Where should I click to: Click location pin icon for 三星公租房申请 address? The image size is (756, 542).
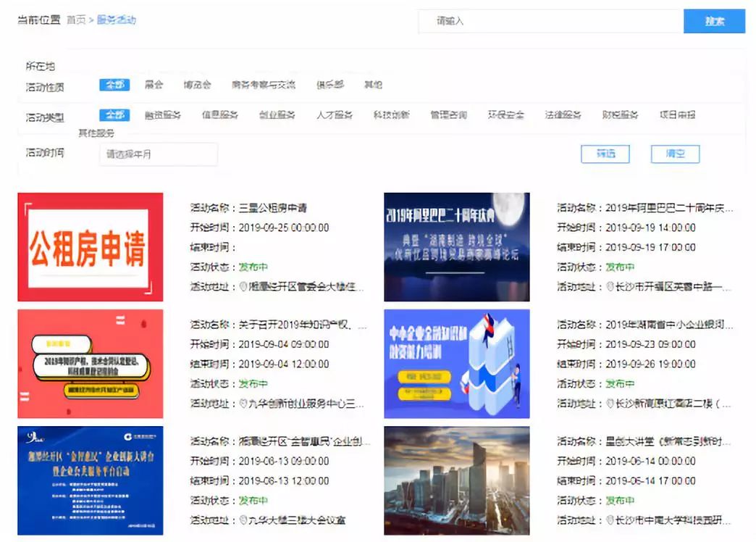click(x=244, y=286)
